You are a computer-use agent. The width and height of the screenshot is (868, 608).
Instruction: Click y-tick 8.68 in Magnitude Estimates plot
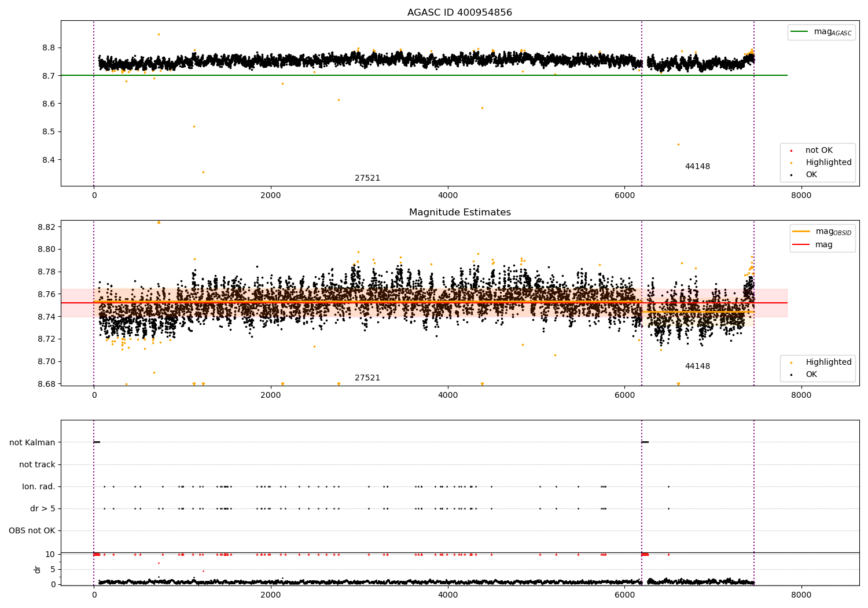click(x=46, y=384)
